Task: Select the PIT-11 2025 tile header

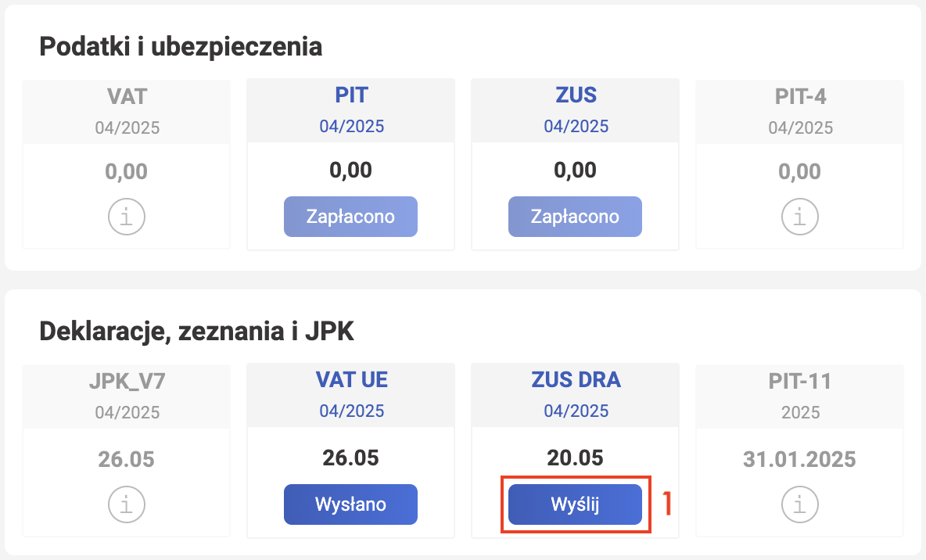Action: [799, 397]
